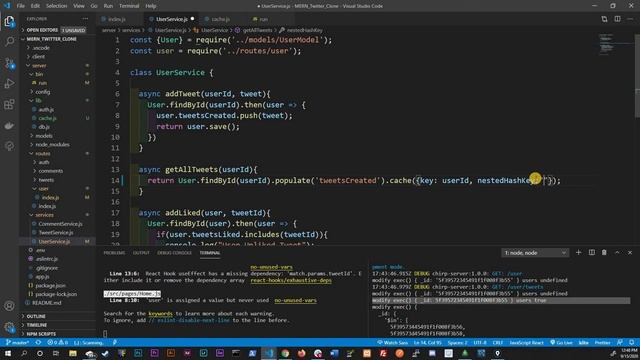Image resolution: width=640 pixels, height=360 pixels.
Task: Open the terminal selector dropdown 1: node, node
Action: tap(535, 253)
